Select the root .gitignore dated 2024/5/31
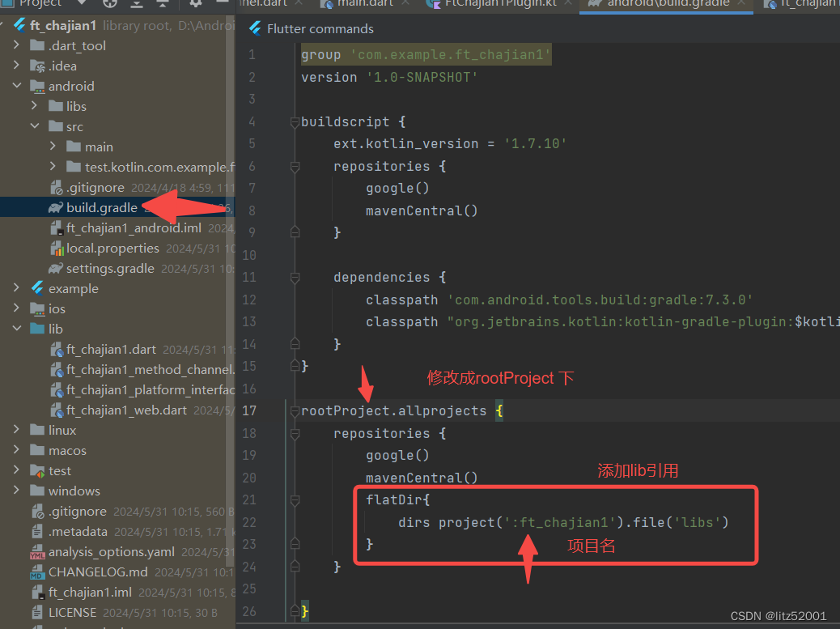 pos(77,512)
